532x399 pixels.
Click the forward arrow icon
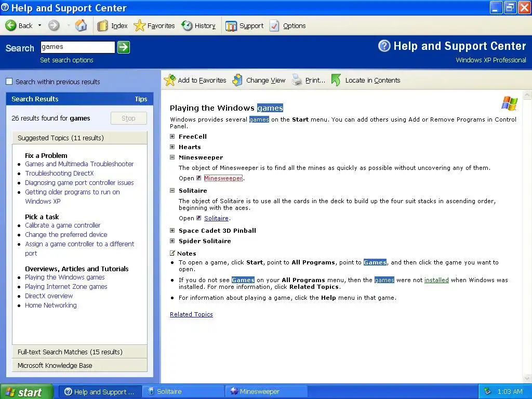54,25
